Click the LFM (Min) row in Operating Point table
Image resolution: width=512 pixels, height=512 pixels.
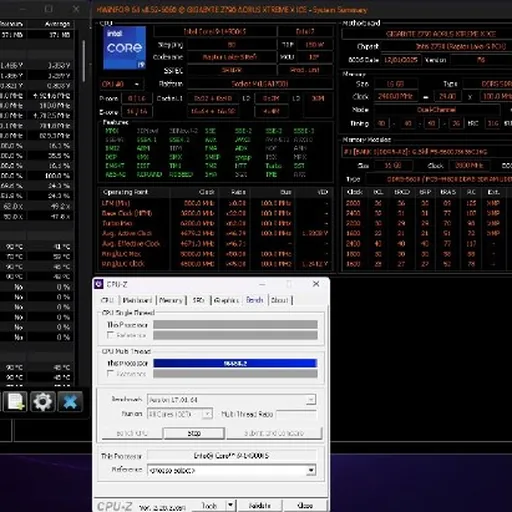[x=215, y=203]
